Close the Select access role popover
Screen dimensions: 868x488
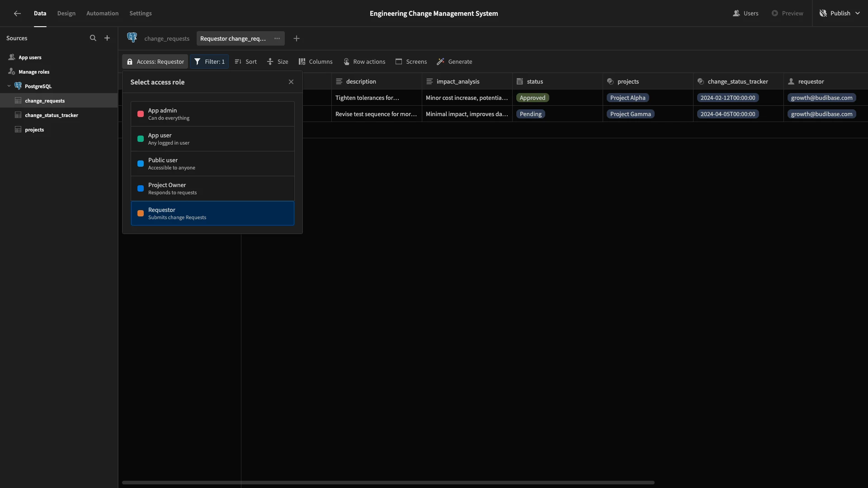[x=291, y=82]
